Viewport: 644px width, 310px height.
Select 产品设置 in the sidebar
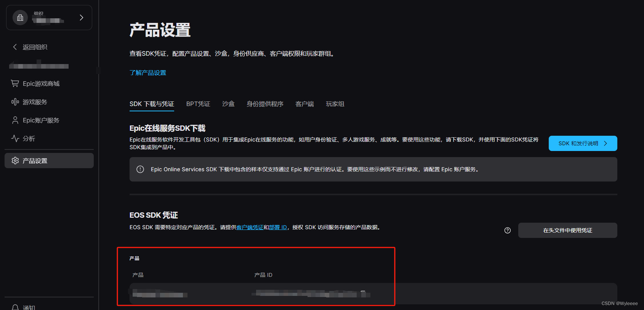click(x=49, y=161)
